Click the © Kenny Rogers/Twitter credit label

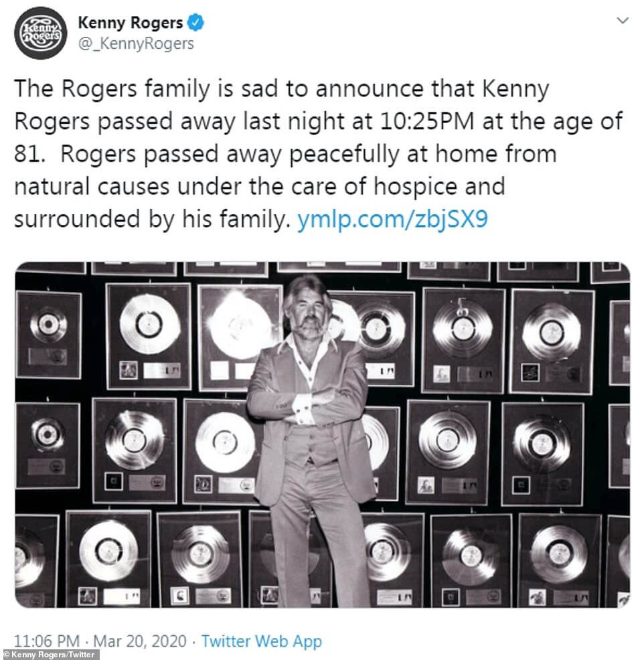point(50,655)
